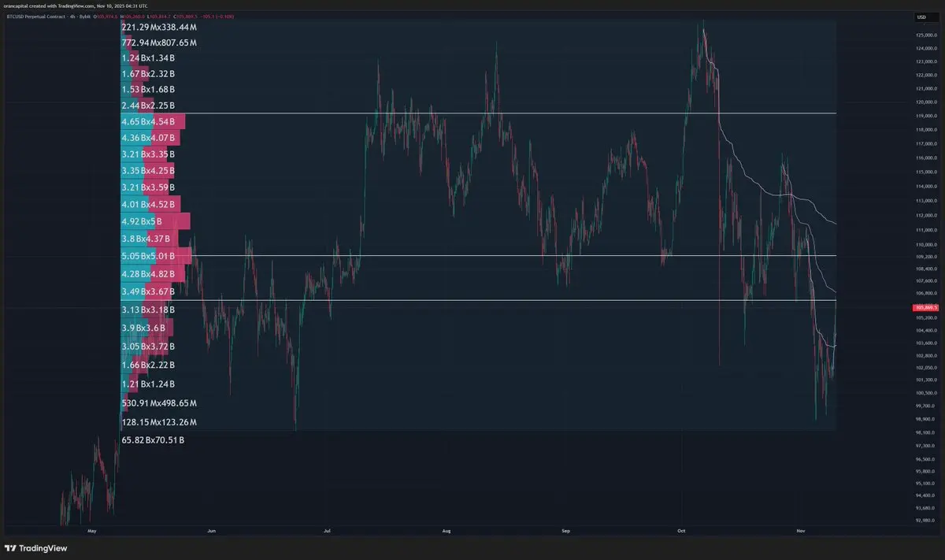
Task: Click the Nov label on the time axis
Action: point(801,532)
